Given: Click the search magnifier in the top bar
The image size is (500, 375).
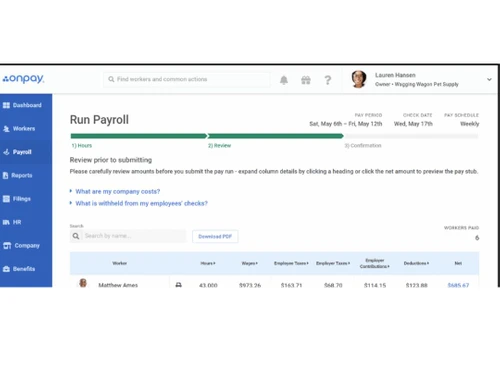Looking at the screenshot, I should [111, 79].
